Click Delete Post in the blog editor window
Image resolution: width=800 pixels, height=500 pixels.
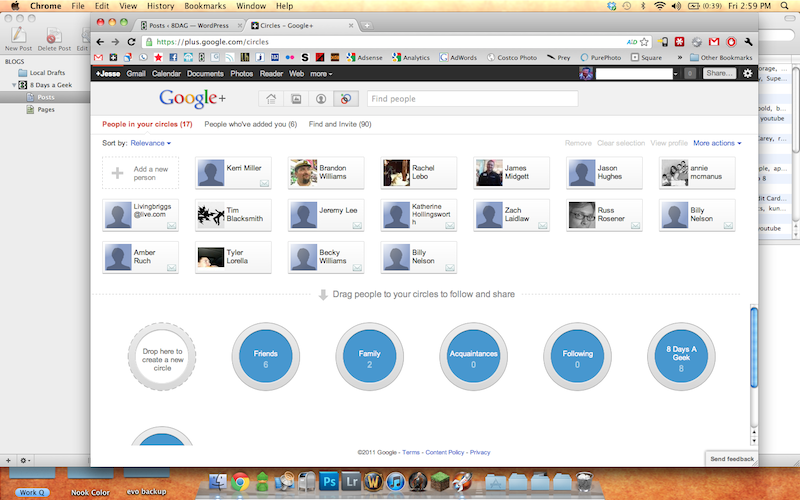coord(54,39)
